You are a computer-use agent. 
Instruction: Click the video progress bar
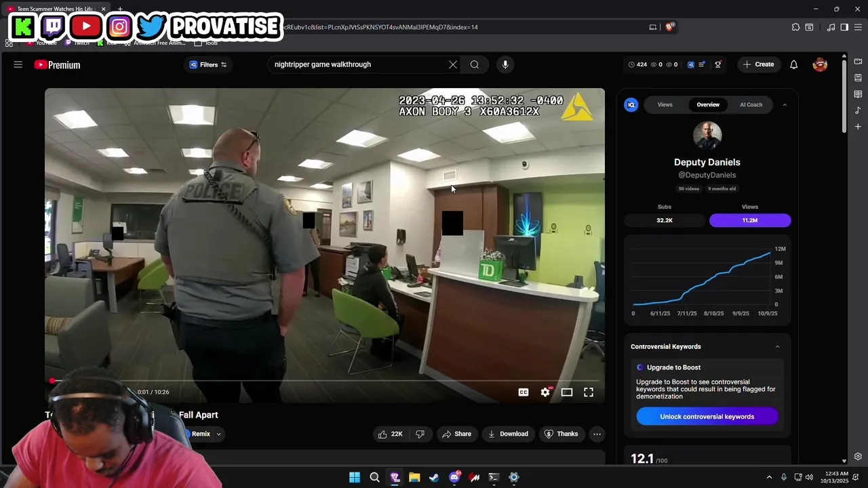coord(325,381)
